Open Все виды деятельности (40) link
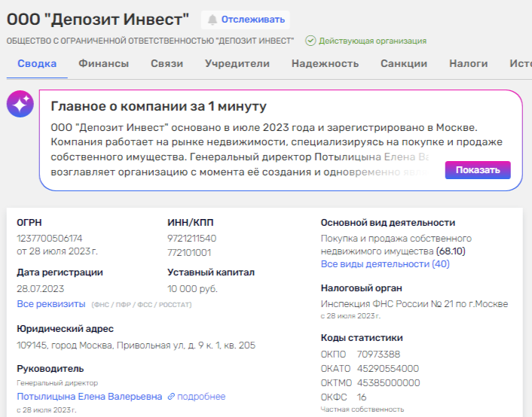 click(385, 263)
